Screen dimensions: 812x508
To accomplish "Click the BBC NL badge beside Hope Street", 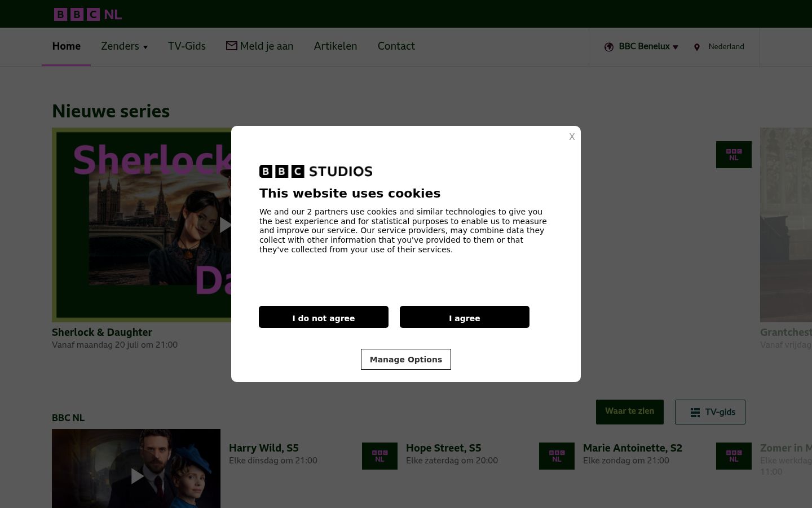I will coord(379,456).
